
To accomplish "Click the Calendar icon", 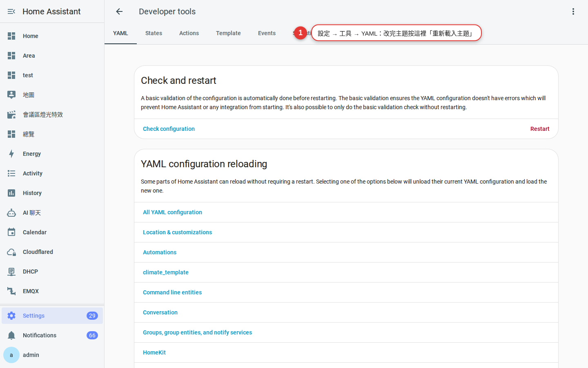I will pyautogui.click(x=11, y=232).
